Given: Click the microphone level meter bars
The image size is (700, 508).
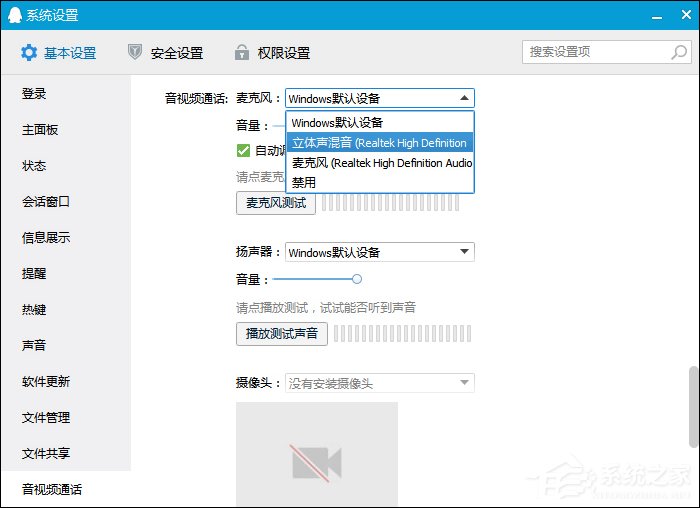Looking at the screenshot, I should click(x=391, y=203).
